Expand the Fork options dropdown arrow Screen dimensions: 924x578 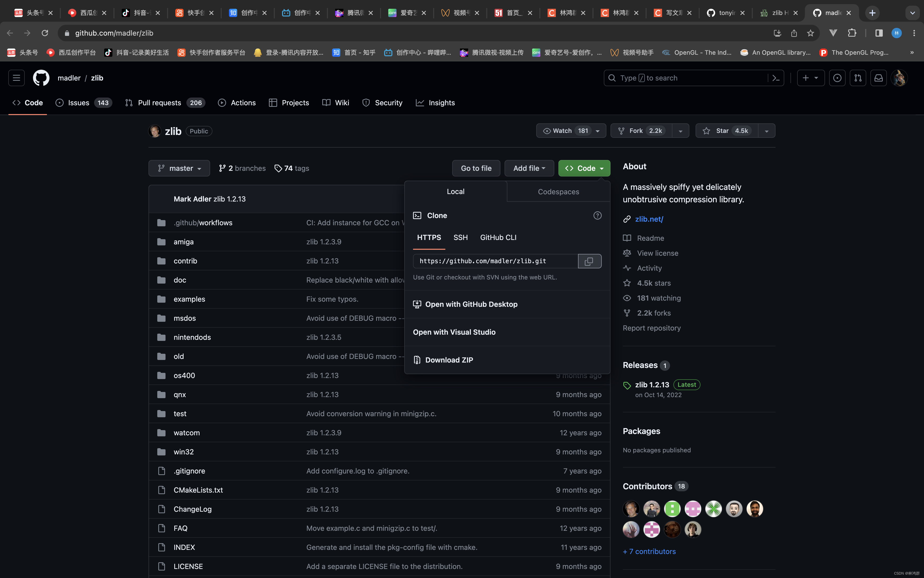pyautogui.click(x=680, y=131)
